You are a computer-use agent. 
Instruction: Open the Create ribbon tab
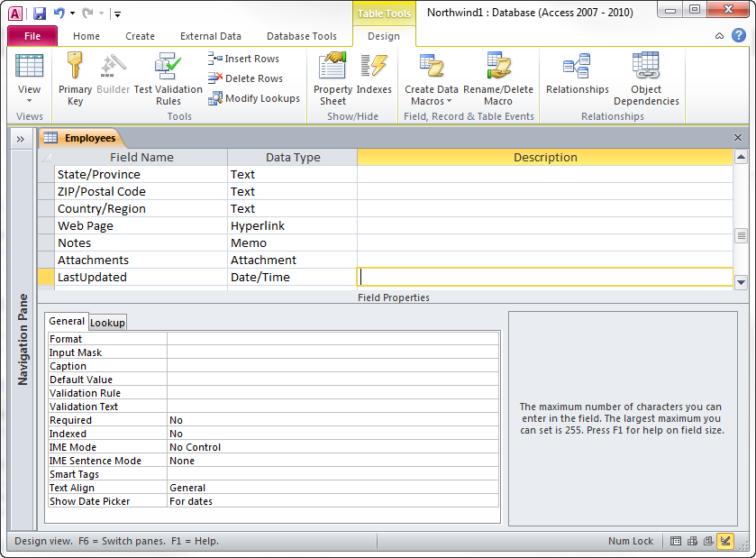coord(140,36)
